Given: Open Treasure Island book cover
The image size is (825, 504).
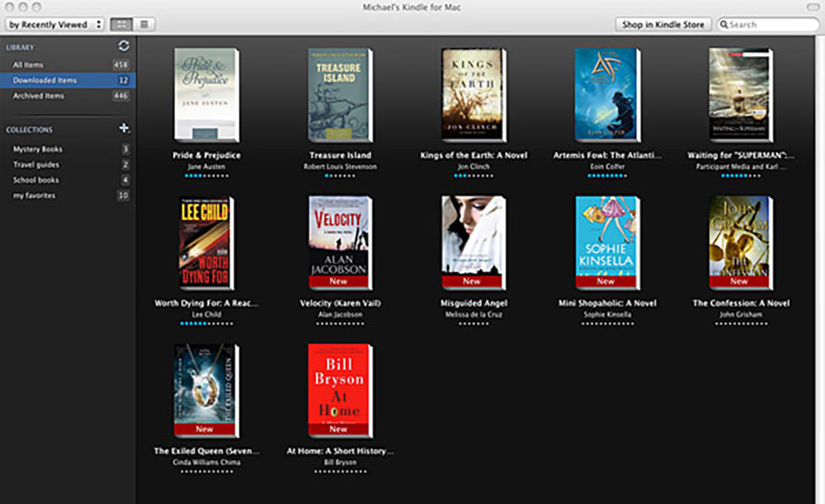Looking at the screenshot, I should pyautogui.click(x=341, y=95).
